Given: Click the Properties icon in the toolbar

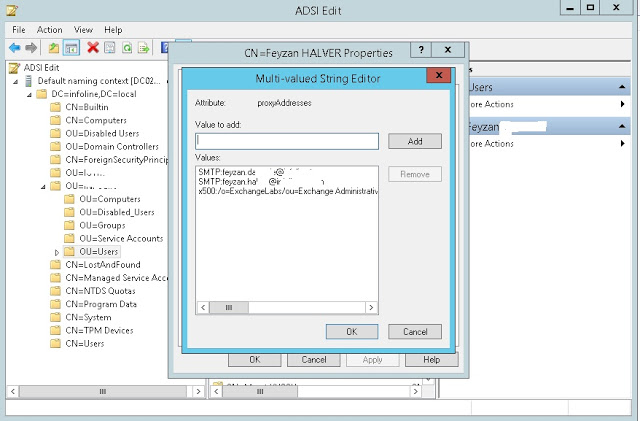Looking at the screenshot, I should [109, 47].
